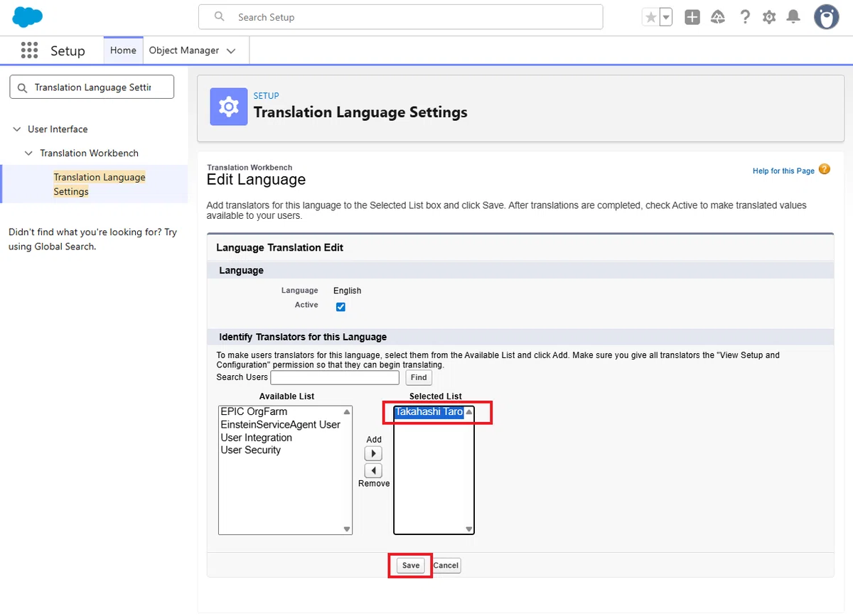Open the favorites list dropdown arrow
Screen dimensions: 853x616
pyautogui.click(x=666, y=17)
